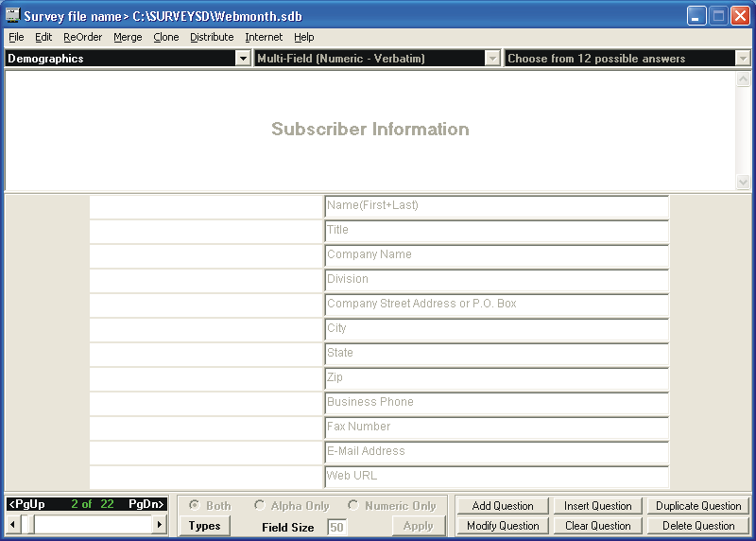756x541 pixels.
Task: Click the Company Street Address or P.O. Box field
Action: tap(497, 305)
